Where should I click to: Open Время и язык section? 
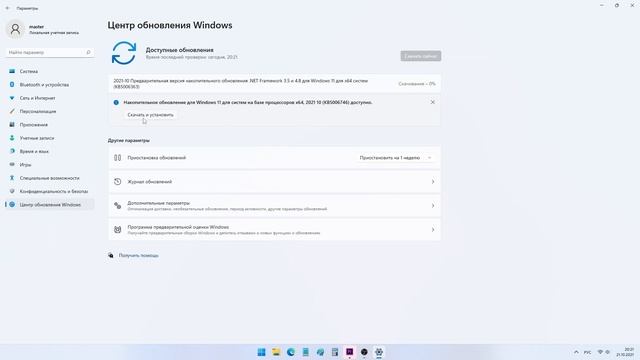pos(49,151)
